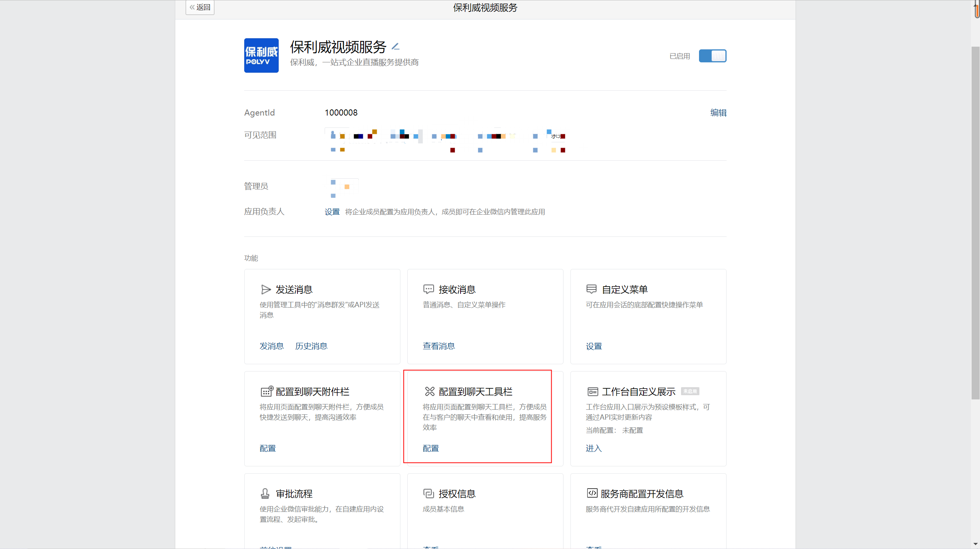980x549 pixels.
Task: Click the 配置到聊天工具栏 icon
Action: pos(430,391)
